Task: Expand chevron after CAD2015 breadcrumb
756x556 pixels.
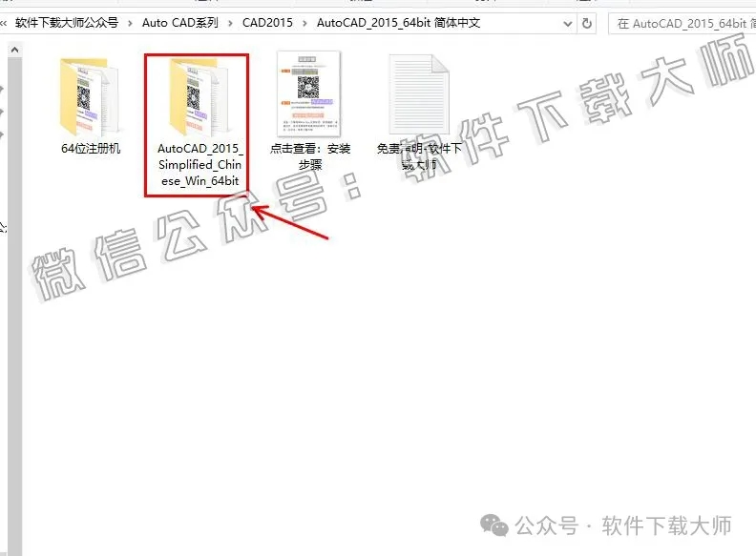Action: [x=304, y=23]
